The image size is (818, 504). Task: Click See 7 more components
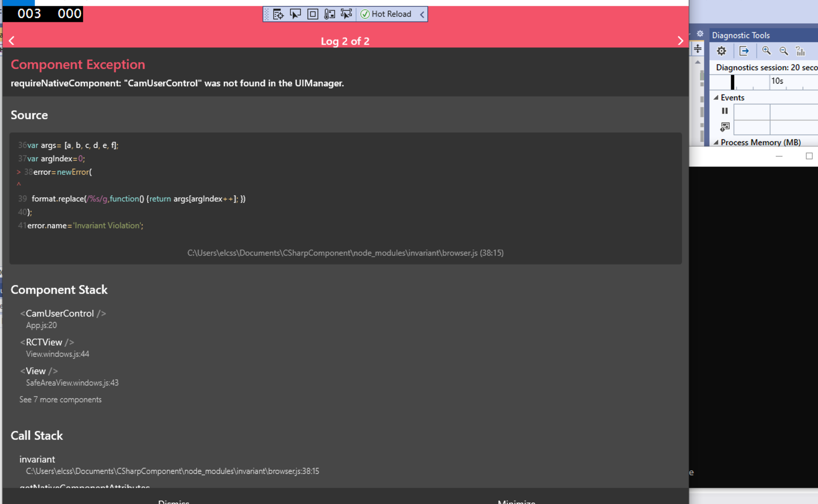60,399
